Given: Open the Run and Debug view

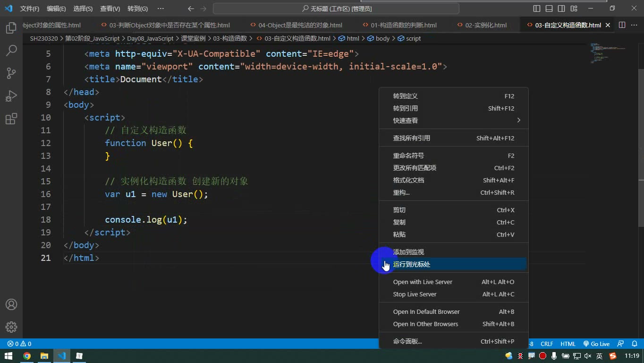Looking at the screenshot, I should pos(11,95).
